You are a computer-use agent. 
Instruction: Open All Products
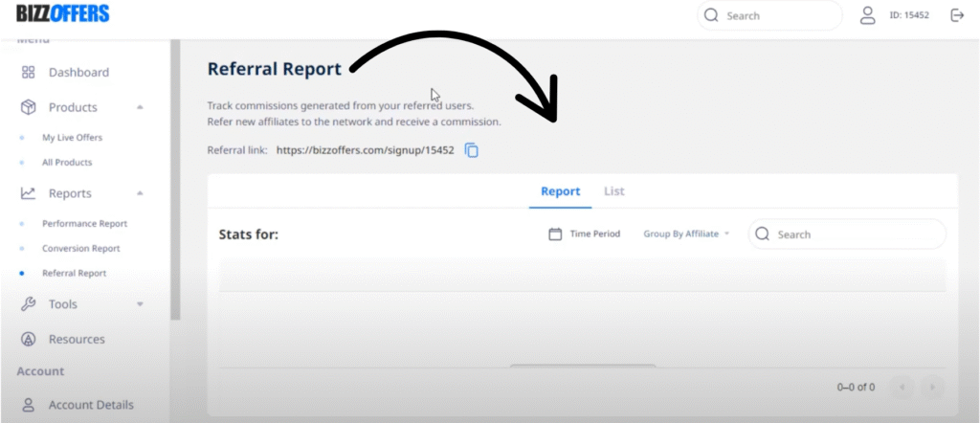(67, 163)
